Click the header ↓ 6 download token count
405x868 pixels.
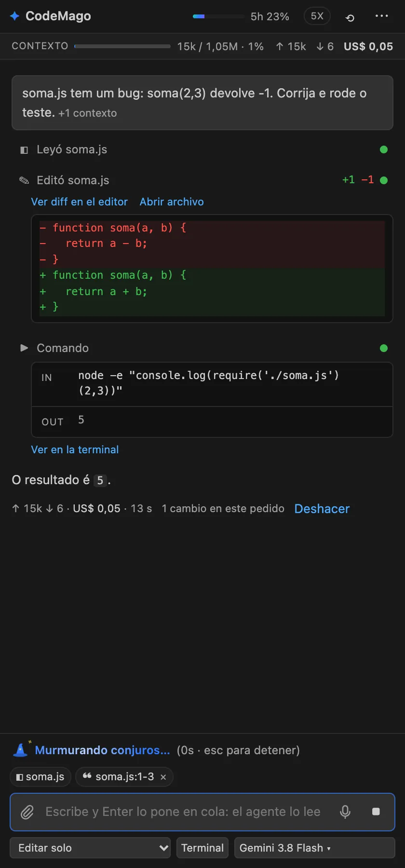[325, 47]
